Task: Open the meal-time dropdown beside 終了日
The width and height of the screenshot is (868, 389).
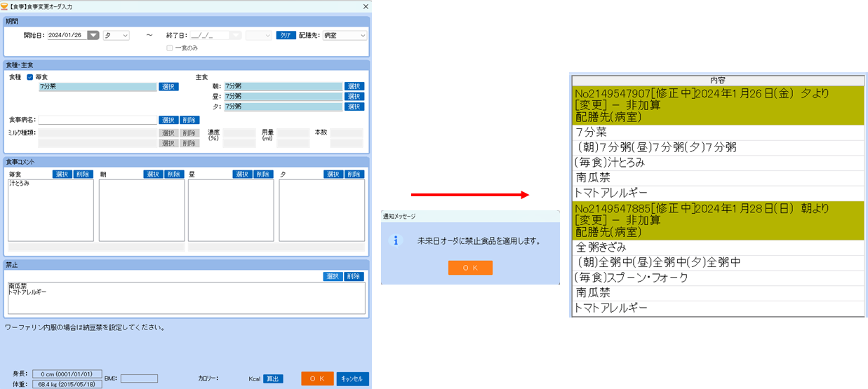Action: point(258,35)
